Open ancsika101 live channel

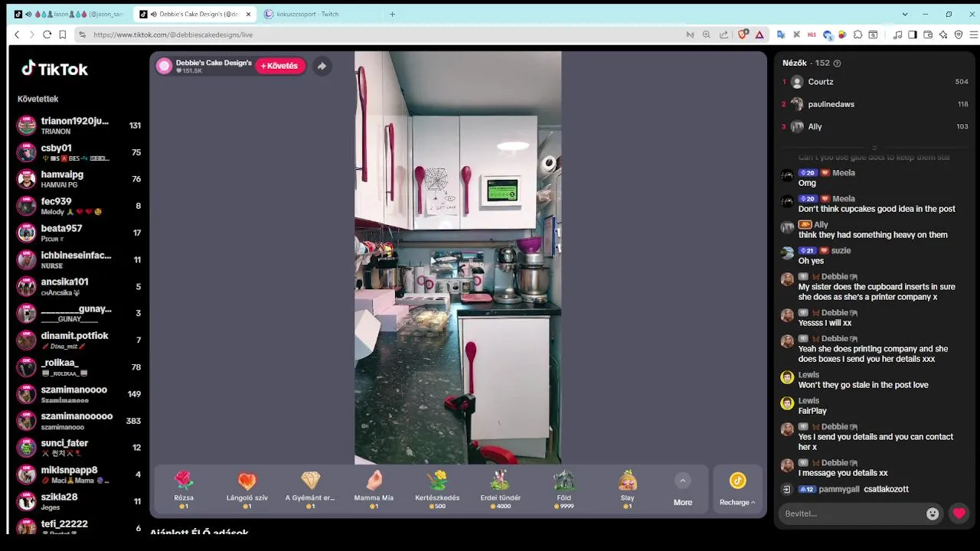pyautogui.click(x=80, y=286)
